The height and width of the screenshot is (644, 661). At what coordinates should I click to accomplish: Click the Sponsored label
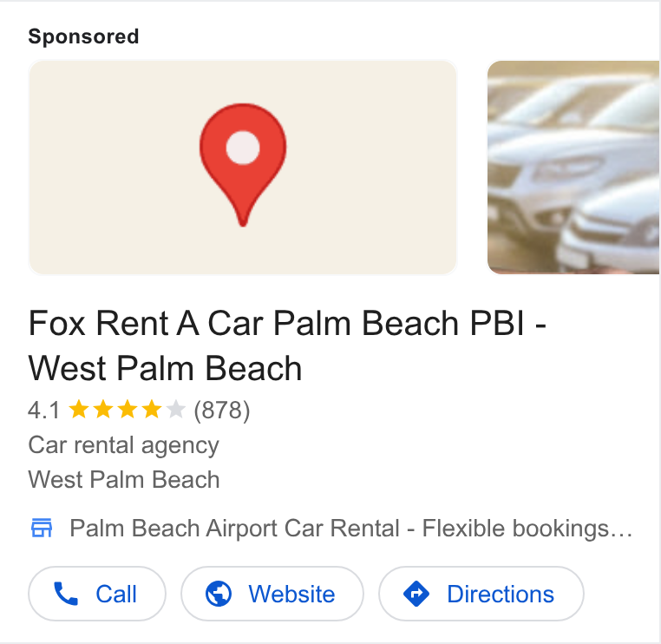pyautogui.click(x=83, y=36)
